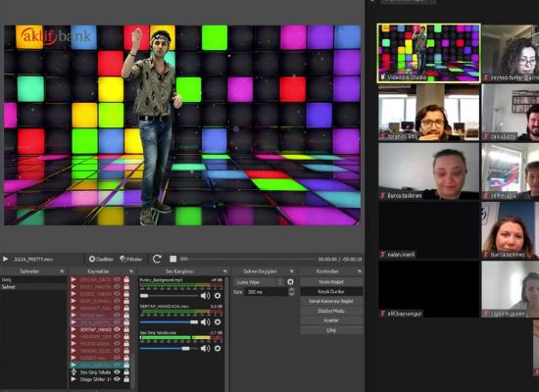This screenshot has height=392, width=539.
Task: Mute the SERTAP_HANGI mixer track
Action: coord(205,322)
